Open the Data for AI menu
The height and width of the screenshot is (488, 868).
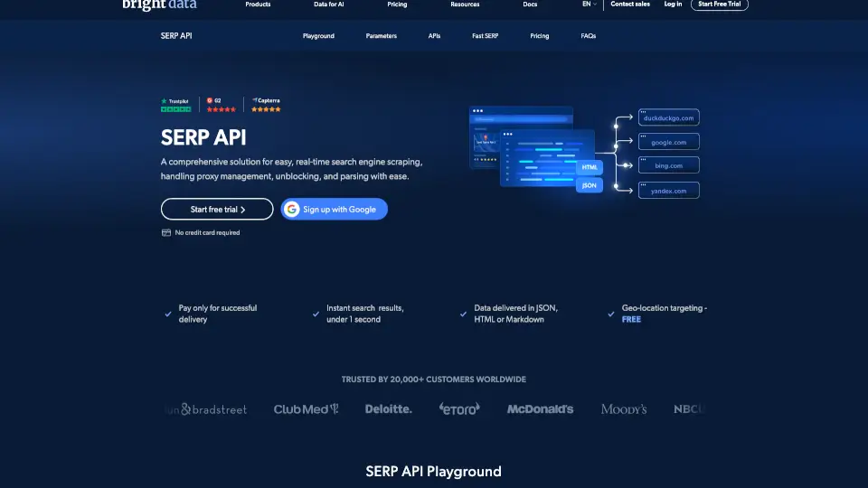(329, 4)
